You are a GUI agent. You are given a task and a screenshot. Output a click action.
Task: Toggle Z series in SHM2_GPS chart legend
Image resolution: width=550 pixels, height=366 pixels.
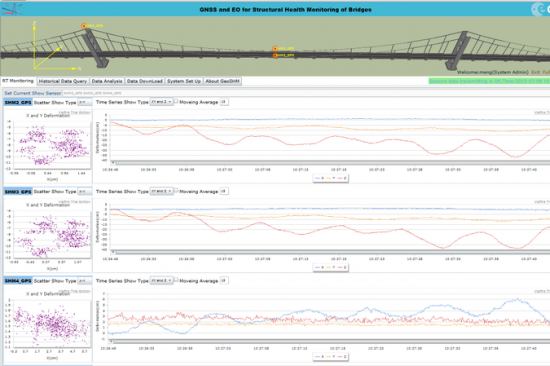click(342, 178)
